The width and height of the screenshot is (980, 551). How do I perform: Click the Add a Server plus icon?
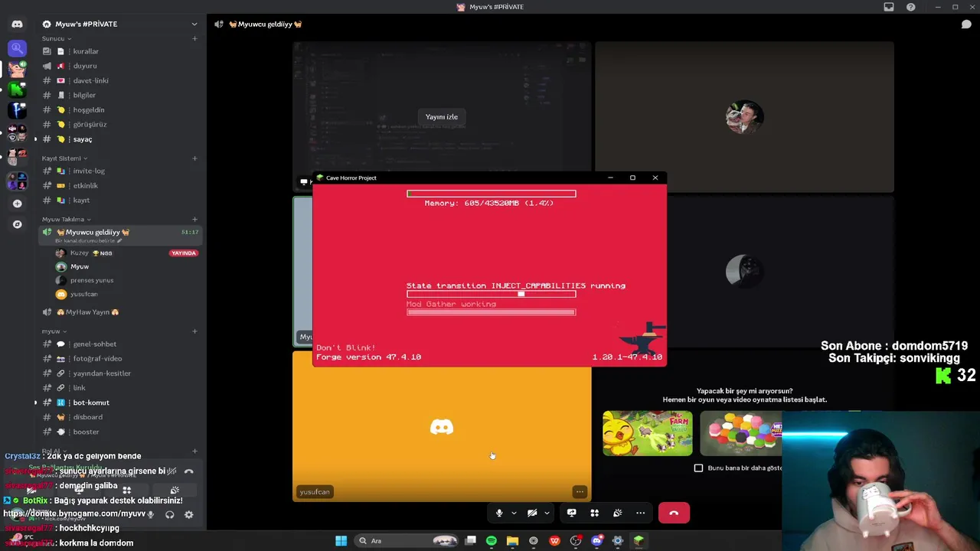point(17,204)
